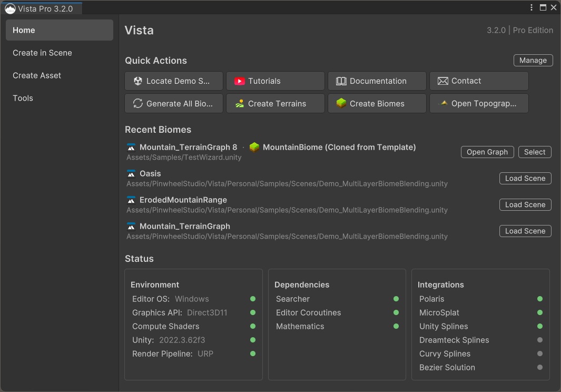The image size is (561, 392).
Task: Click the Oasis biome name
Action: click(x=150, y=174)
